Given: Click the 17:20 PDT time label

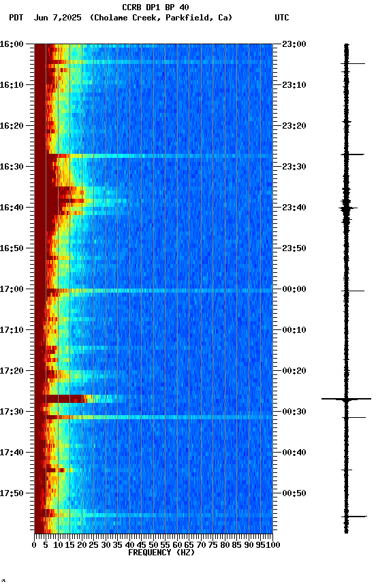Looking at the screenshot, I should (x=12, y=372).
